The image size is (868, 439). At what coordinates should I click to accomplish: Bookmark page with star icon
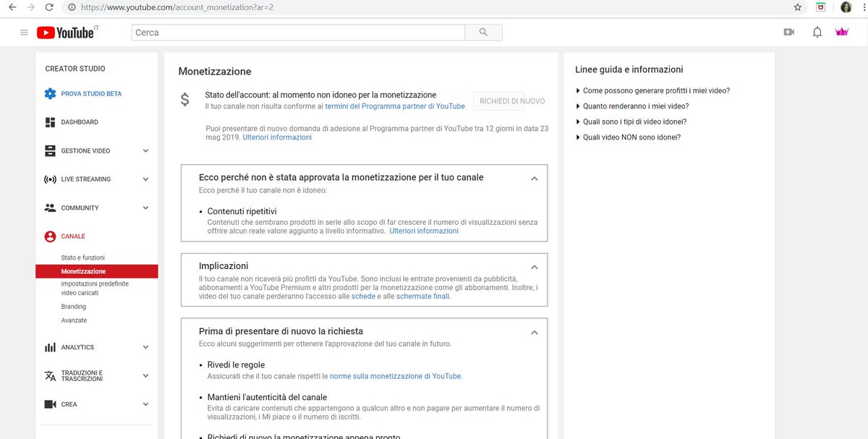click(798, 7)
